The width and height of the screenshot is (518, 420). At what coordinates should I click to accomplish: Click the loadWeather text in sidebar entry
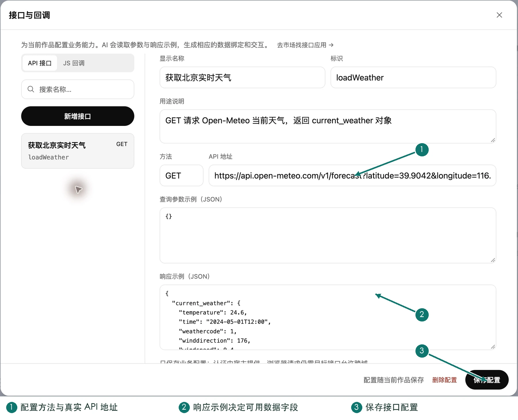pos(49,157)
